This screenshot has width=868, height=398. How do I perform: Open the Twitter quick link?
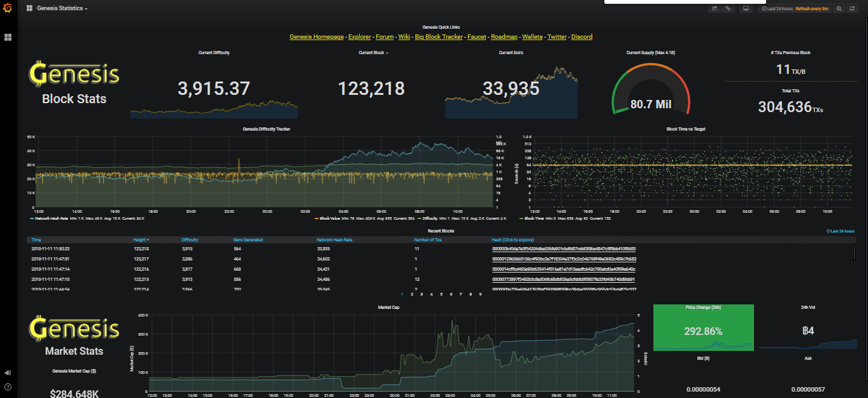(557, 37)
